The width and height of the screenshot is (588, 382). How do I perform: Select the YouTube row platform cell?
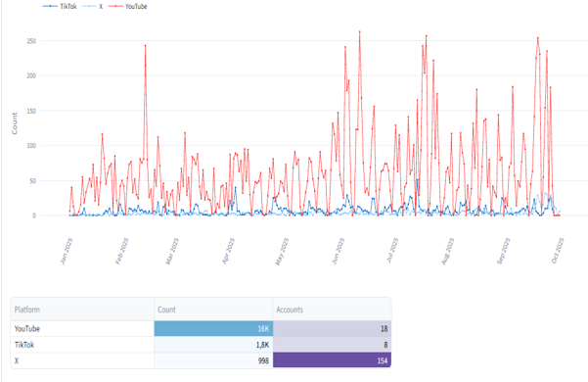tap(82, 329)
